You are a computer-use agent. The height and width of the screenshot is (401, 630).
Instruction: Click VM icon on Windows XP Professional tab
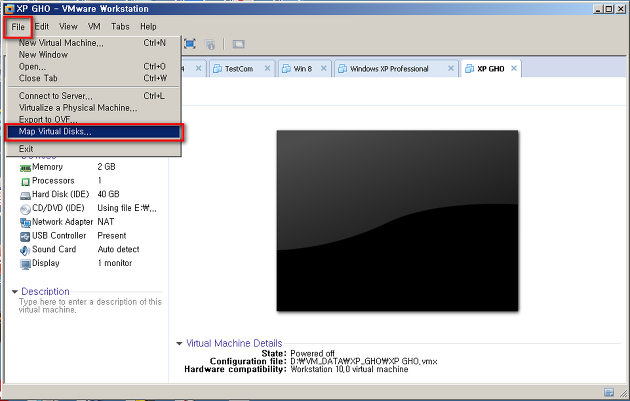[x=342, y=69]
